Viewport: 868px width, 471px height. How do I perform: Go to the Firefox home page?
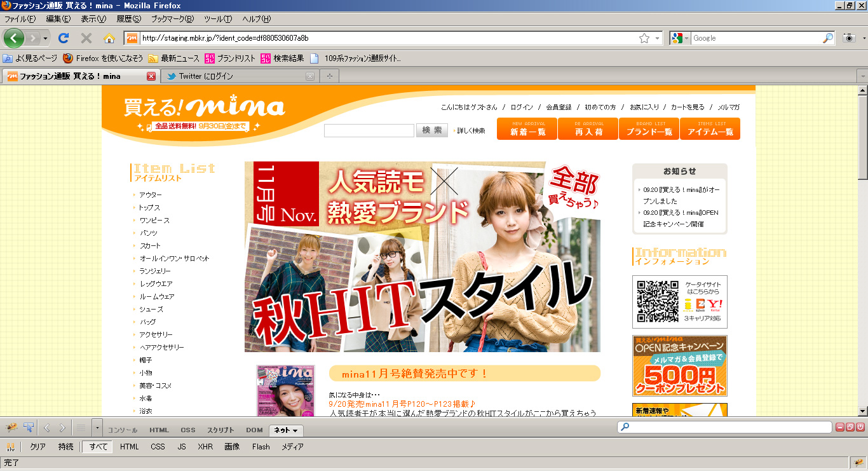pyautogui.click(x=109, y=38)
